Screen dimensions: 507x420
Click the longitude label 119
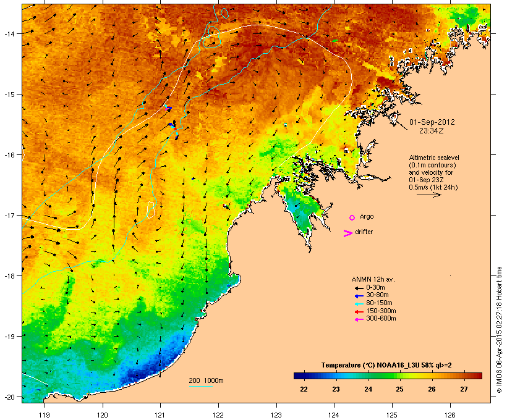click(x=45, y=415)
